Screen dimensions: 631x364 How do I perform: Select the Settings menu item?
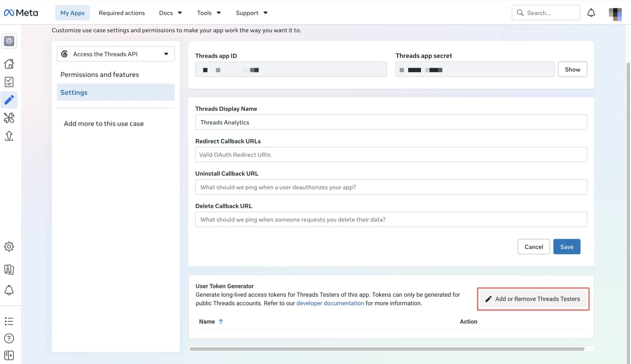pyautogui.click(x=116, y=92)
